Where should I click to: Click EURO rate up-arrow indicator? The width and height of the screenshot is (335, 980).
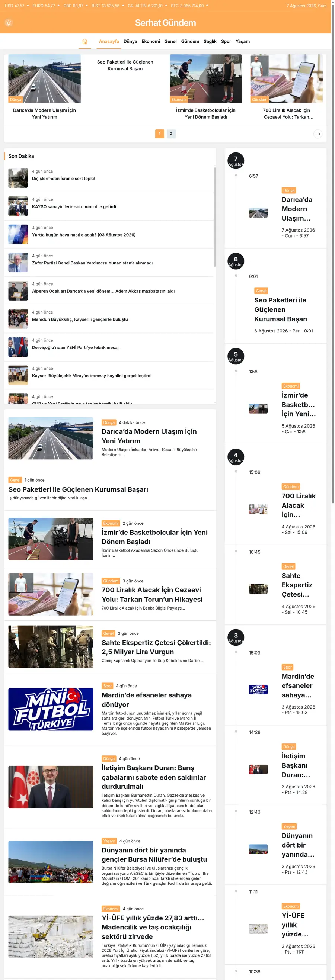[x=59, y=6]
